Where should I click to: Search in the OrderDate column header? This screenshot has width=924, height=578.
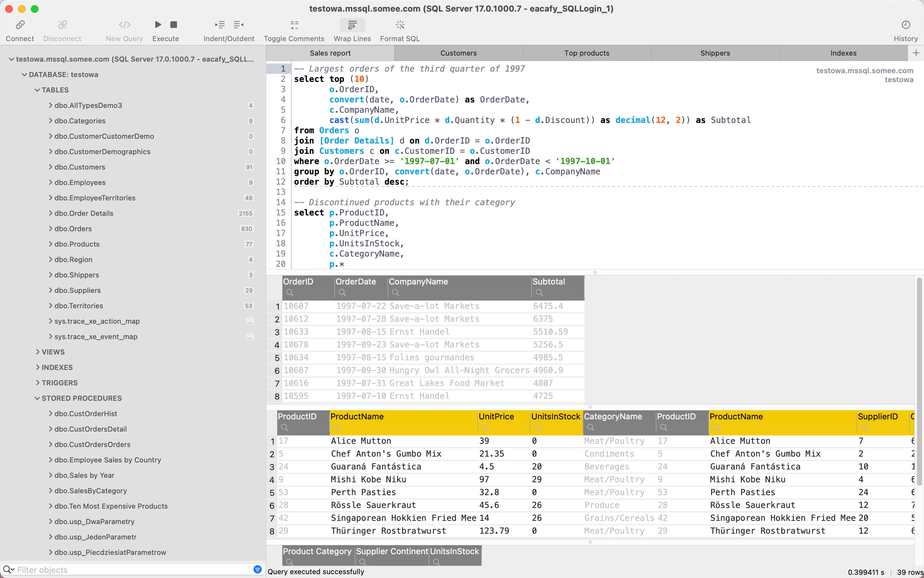pos(343,293)
